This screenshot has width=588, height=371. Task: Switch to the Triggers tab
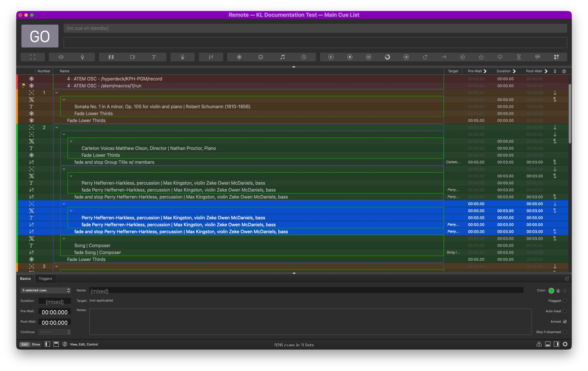tap(45, 279)
